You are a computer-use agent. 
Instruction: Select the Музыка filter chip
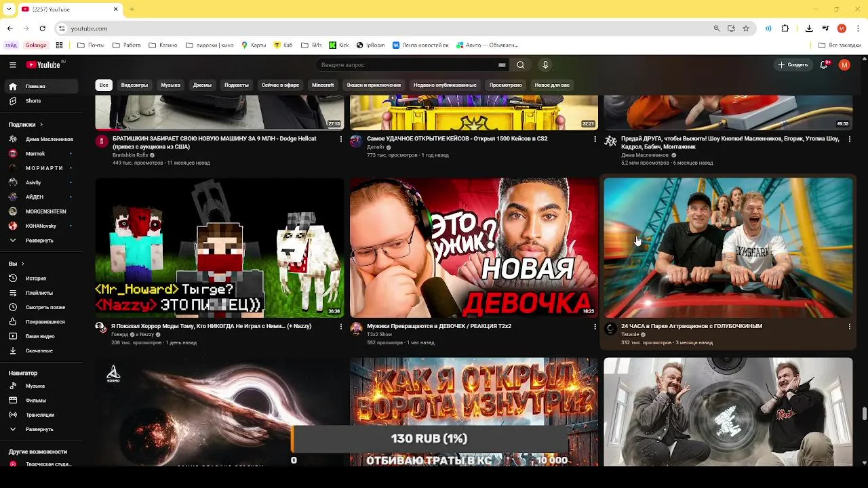pos(170,85)
